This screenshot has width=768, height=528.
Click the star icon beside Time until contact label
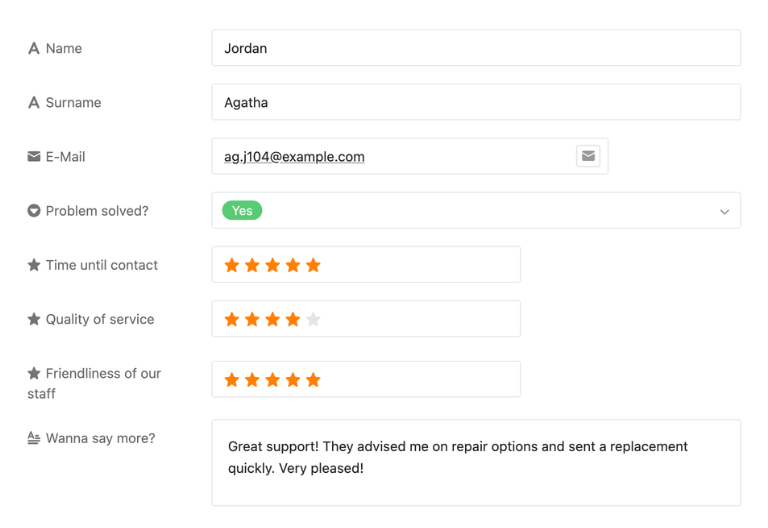coord(34,265)
